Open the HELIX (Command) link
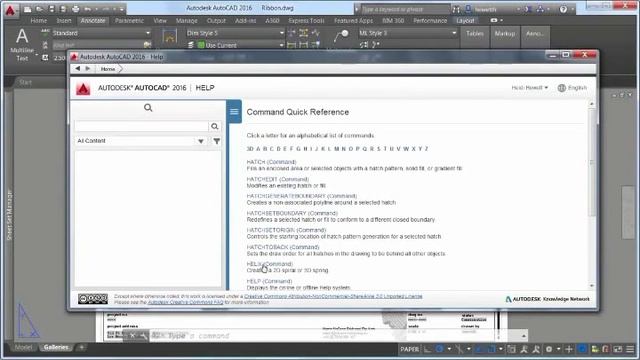The width and height of the screenshot is (640, 360). tap(270, 264)
